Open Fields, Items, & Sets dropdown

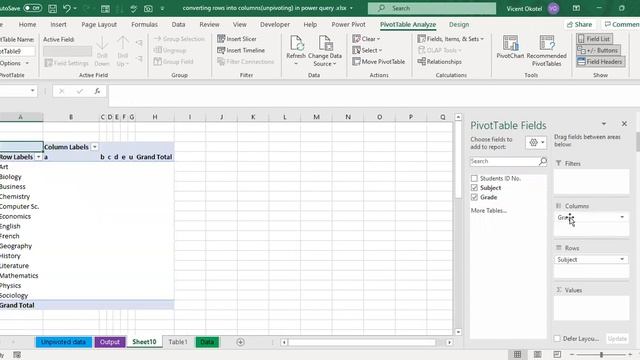point(451,39)
